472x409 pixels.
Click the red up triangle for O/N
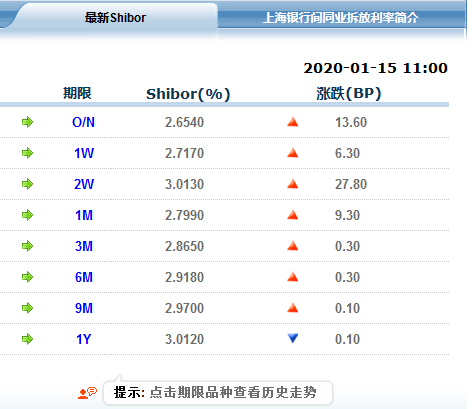click(293, 122)
